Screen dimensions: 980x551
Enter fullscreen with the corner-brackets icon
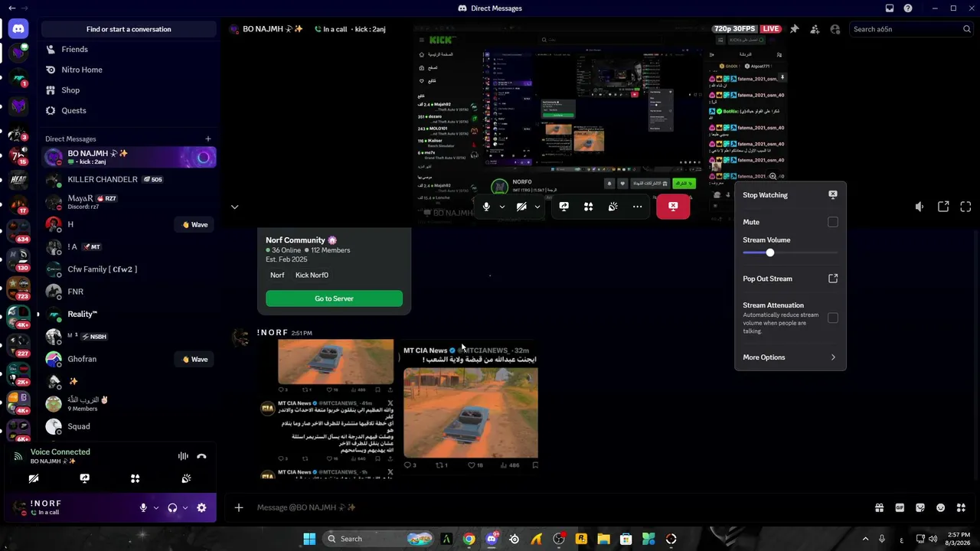click(x=965, y=207)
